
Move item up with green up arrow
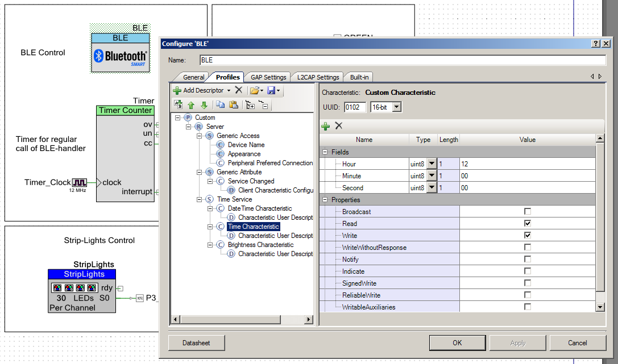pos(191,105)
